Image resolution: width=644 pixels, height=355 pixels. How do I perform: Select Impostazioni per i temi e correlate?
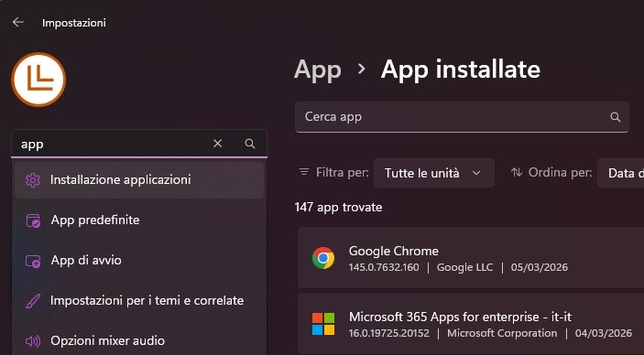tap(139, 301)
